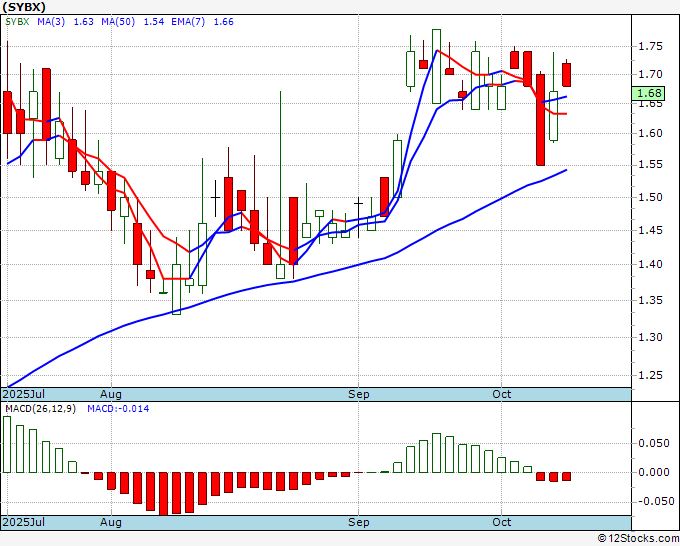Image resolution: width=680 pixels, height=546 pixels.
Task: Click the MA(3) indicator label
Action: [51, 22]
